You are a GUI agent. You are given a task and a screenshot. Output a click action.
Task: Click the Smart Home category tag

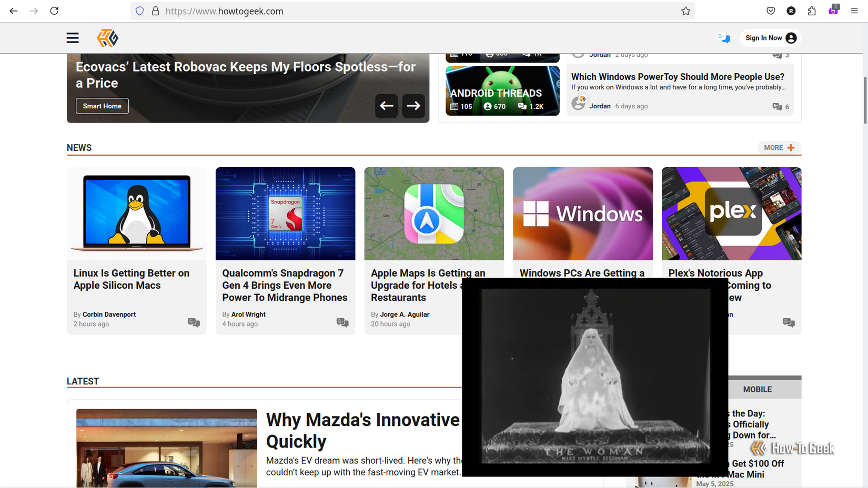point(102,106)
